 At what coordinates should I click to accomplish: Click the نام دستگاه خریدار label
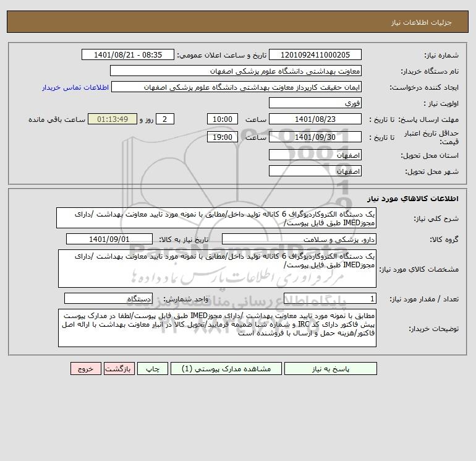(430, 71)
